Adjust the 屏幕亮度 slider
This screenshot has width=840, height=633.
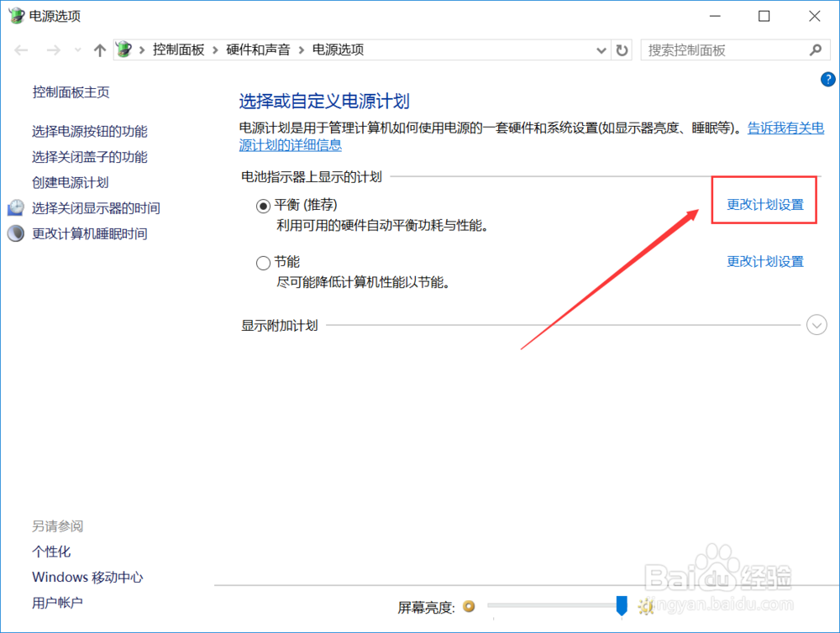coord(622,606)
